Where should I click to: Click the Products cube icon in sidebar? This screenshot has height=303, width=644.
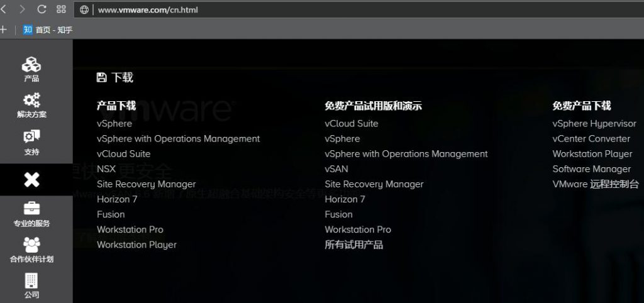click(31, 65)
